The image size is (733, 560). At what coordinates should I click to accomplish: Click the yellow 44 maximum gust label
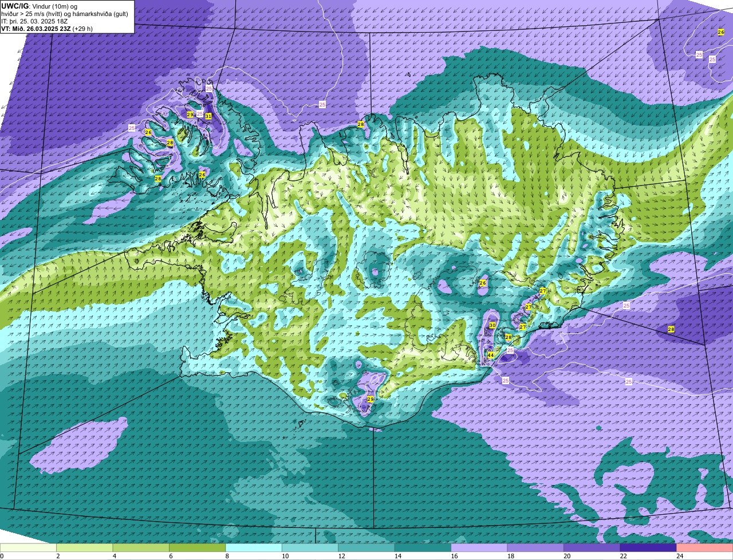coord(490,355)
